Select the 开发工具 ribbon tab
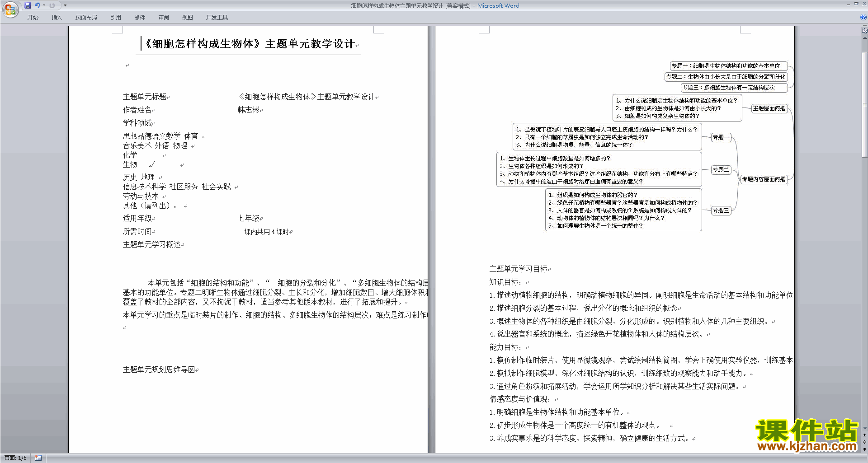Screen dimensions: 868x463 click(x=217, y=18)
